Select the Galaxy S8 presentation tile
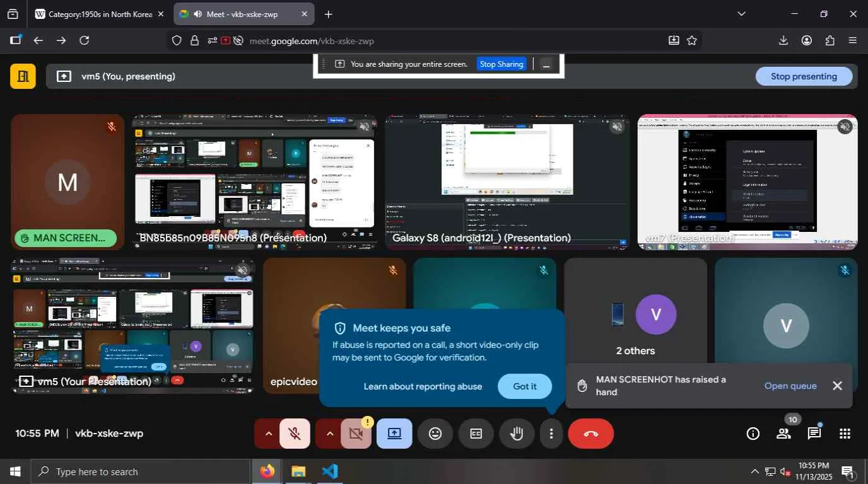Screen dimensions: 868x484 (507, 182)
